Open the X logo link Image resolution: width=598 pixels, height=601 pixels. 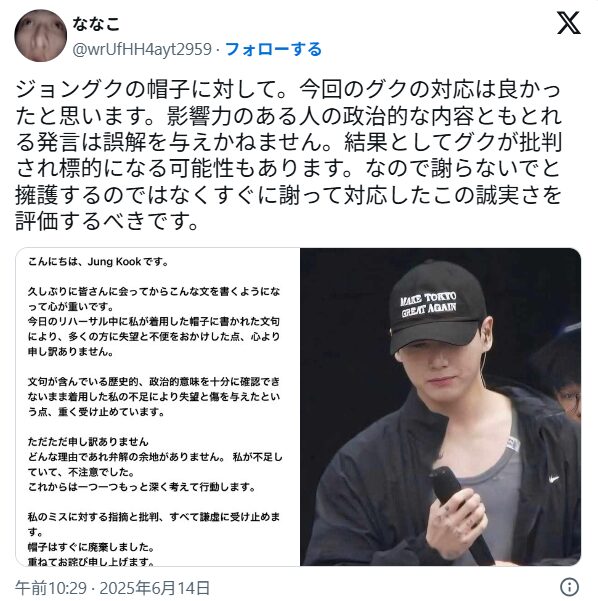coord(568,23)
